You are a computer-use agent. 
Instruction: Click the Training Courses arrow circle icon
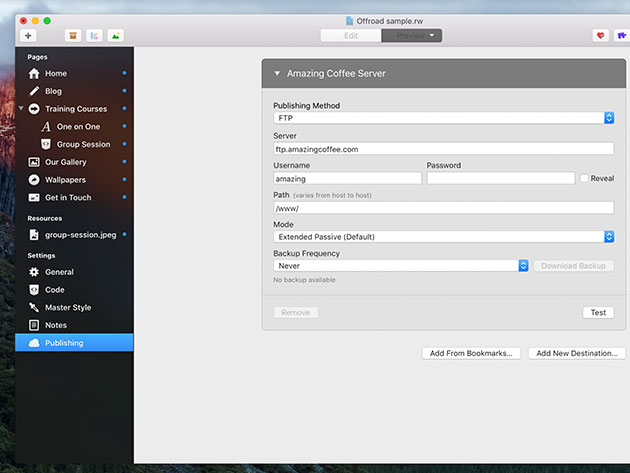(x=34, y=109)
